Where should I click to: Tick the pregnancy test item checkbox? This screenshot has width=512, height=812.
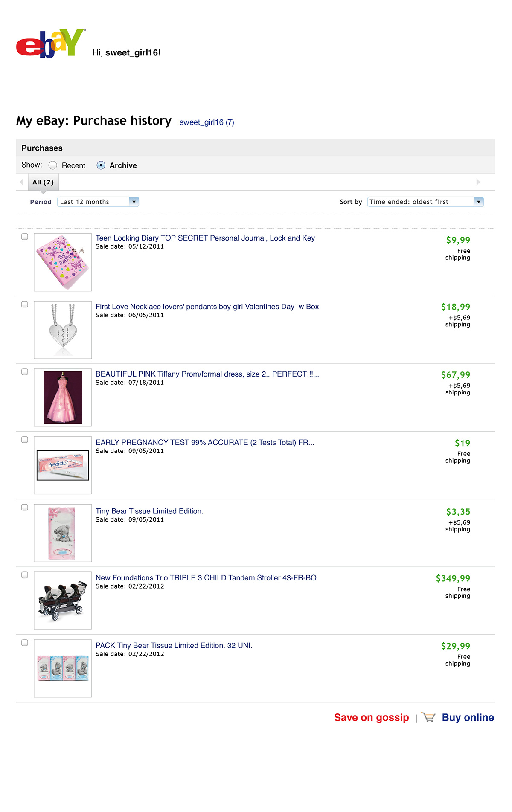tap(25, 440)
